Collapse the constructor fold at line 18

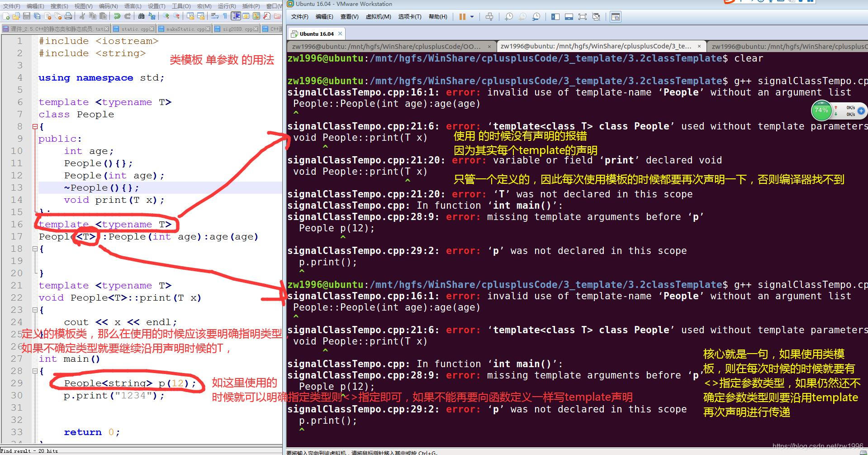35,249
